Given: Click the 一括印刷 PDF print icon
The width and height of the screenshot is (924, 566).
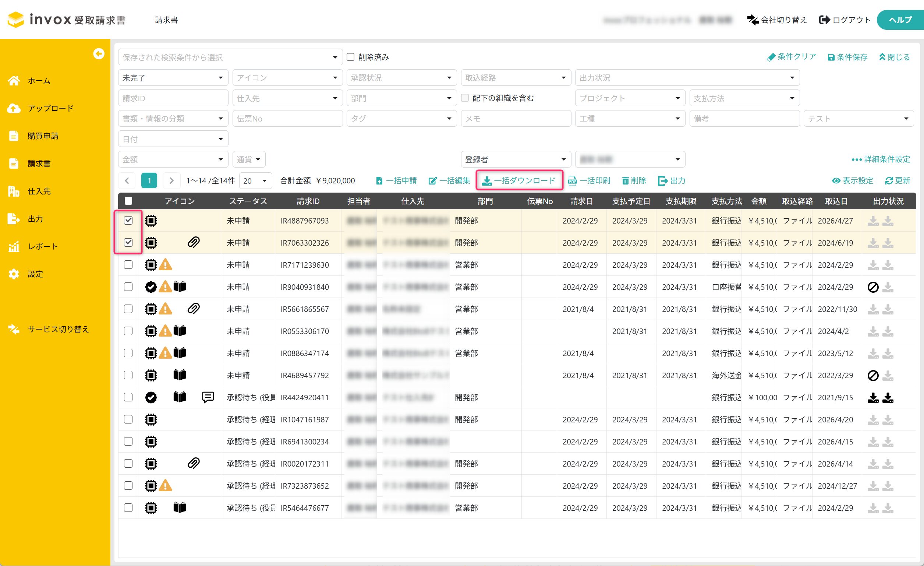Looking at the screenshot, I should tap(572, 181).
